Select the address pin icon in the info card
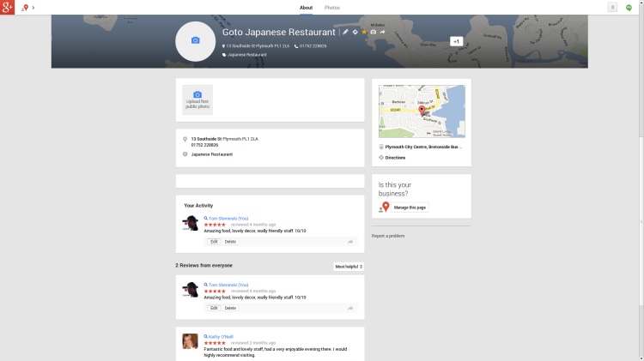Screen dimensions: 644x361 (x=185, y=140)
